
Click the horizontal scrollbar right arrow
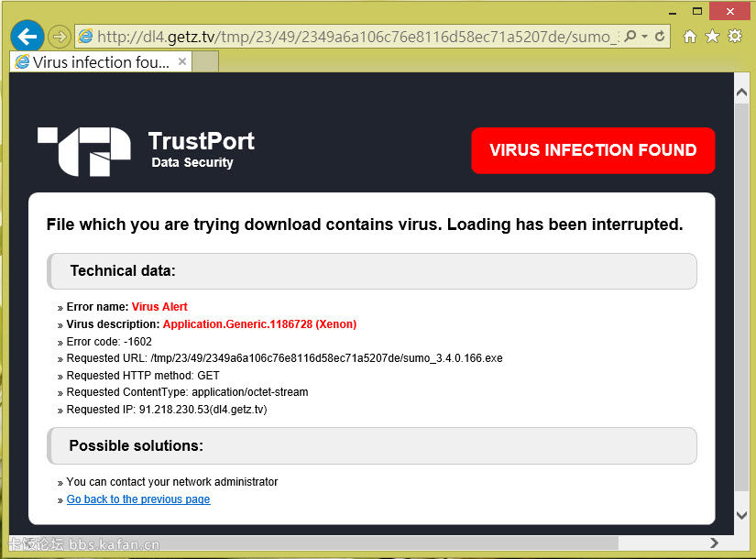tap(715, 543)
